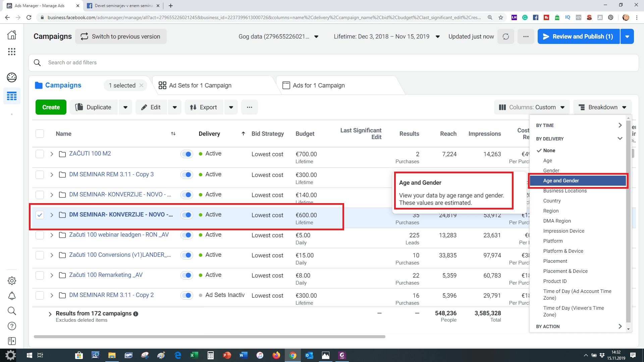Switch to Ad Sets for 1 Campaign tab
Image resolution: width=644 pixels, height=362 pixels.
pyautogui.click(x=200, y=85)
